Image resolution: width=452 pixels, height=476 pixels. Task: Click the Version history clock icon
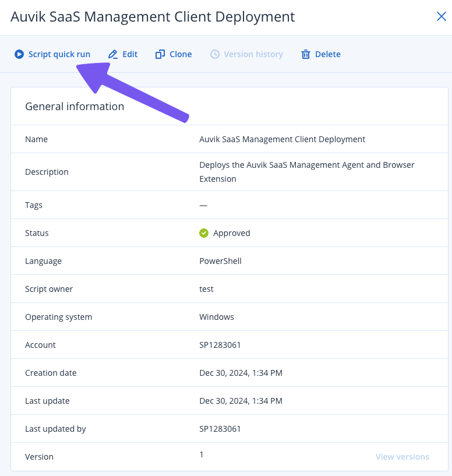[x=215, y=54]
